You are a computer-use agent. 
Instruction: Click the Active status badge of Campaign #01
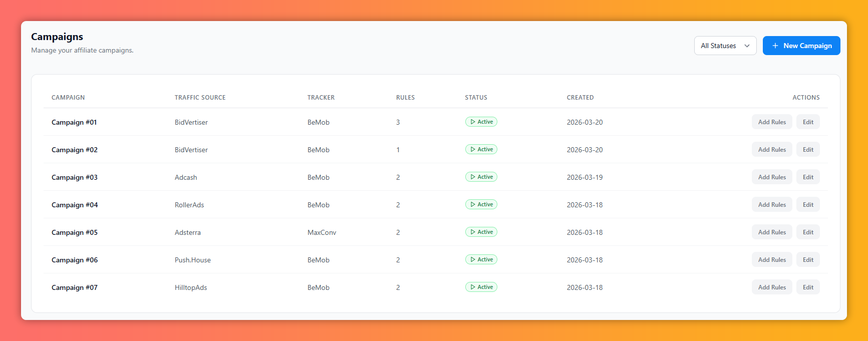(481, 122)
